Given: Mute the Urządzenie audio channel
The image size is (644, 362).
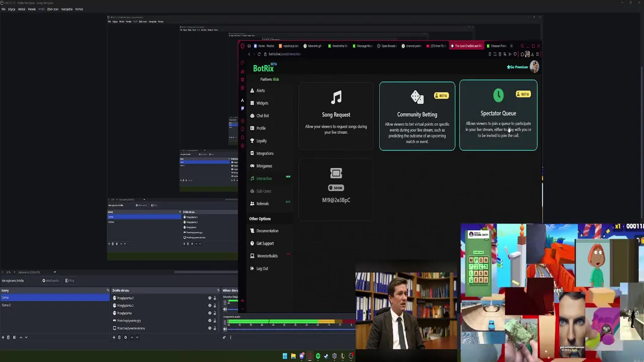Looking at the screenshot, I should pos(225,329).
